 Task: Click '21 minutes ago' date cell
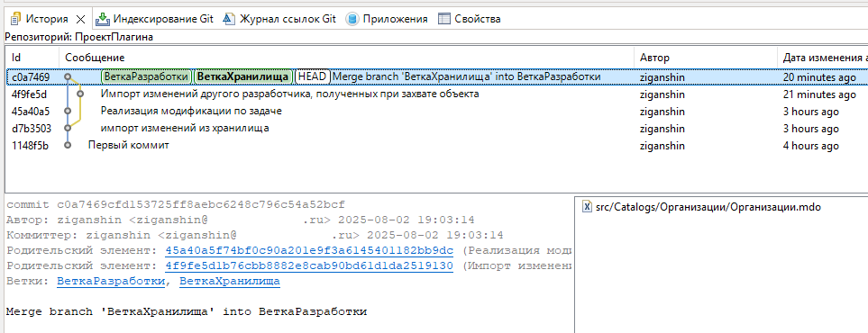(x=819, y=94)
